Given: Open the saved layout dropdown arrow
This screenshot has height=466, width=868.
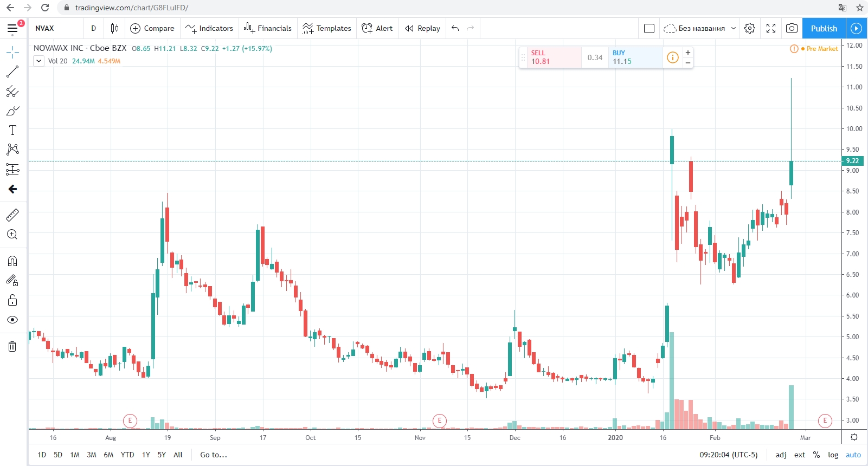Looking at the screenshot, I should click(734, 28).
